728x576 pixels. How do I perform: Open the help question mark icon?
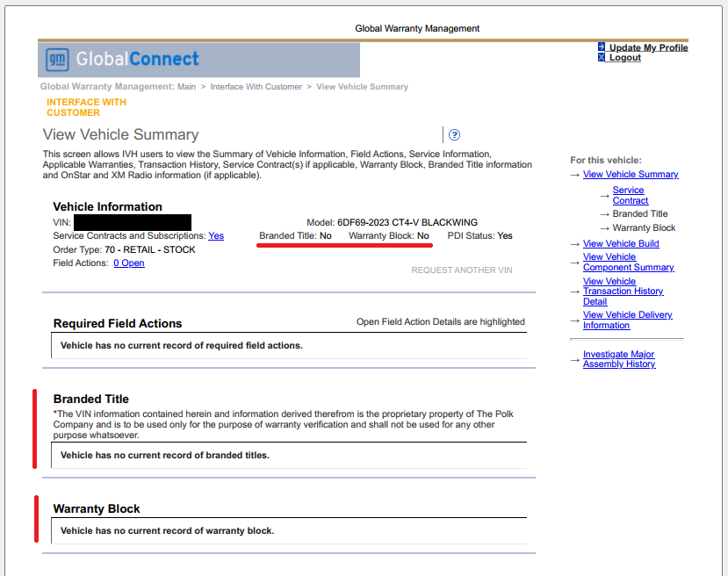pyautogui.click(x=455, y=134)
